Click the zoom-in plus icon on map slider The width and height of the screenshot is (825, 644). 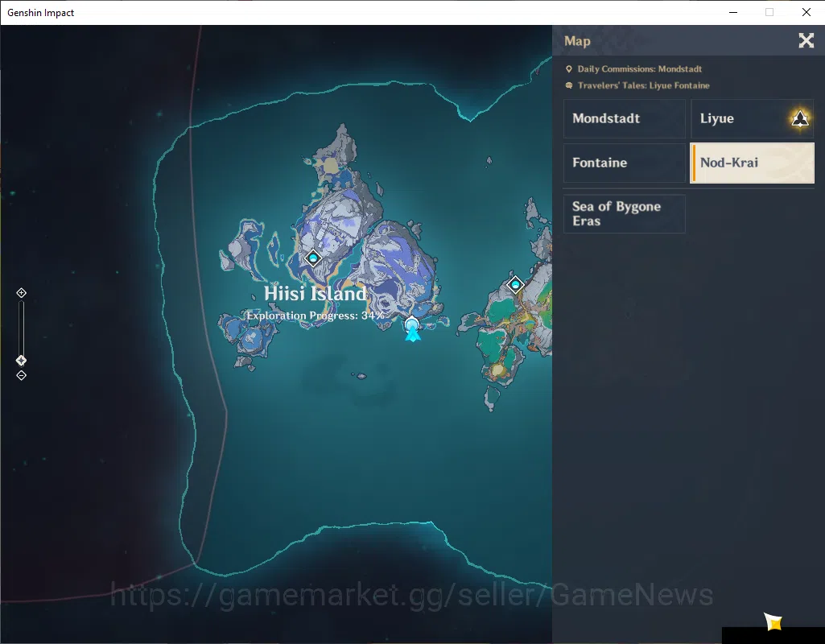(21, 292)
